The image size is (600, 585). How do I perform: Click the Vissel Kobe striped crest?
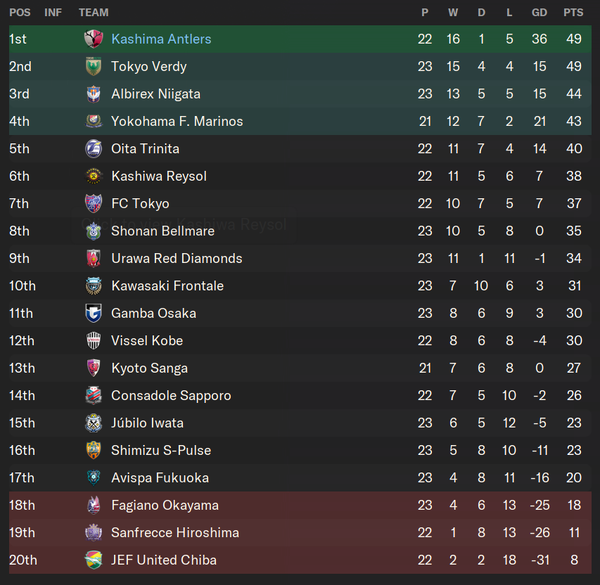point(93,341)
